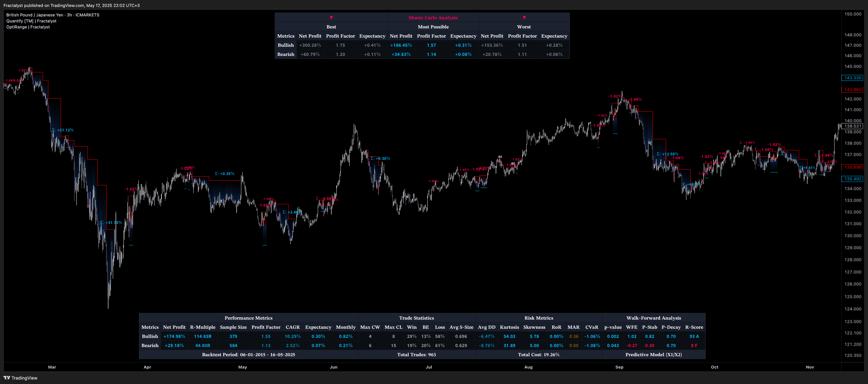This screenshot has height=384, width=868.
Task: Click the Skewness 5.78 cell
Action: (534, 337)
